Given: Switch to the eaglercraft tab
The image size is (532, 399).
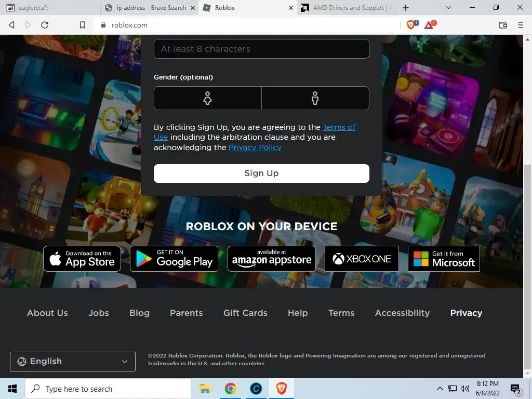Looking at the screenshot, I should tap(50, 7).
